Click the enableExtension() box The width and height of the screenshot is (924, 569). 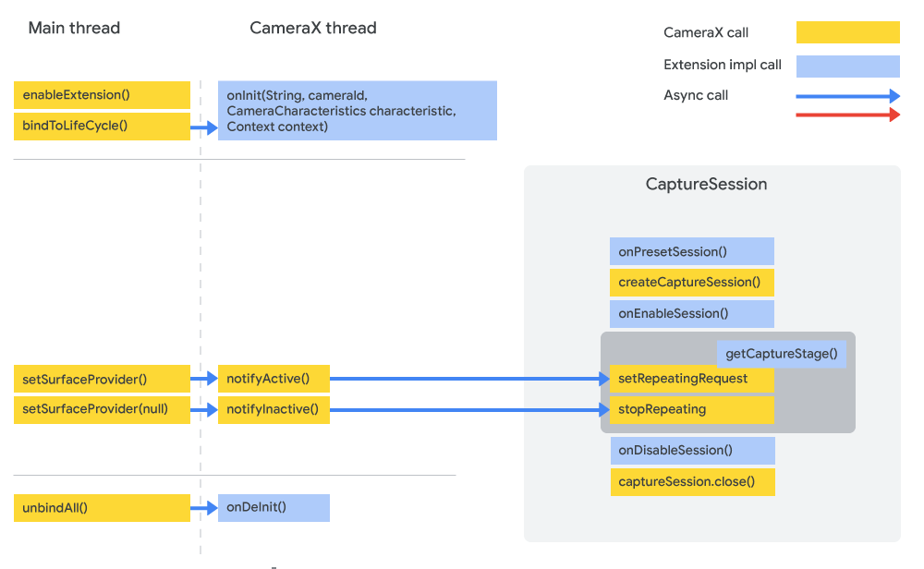(x=102, y=95)
